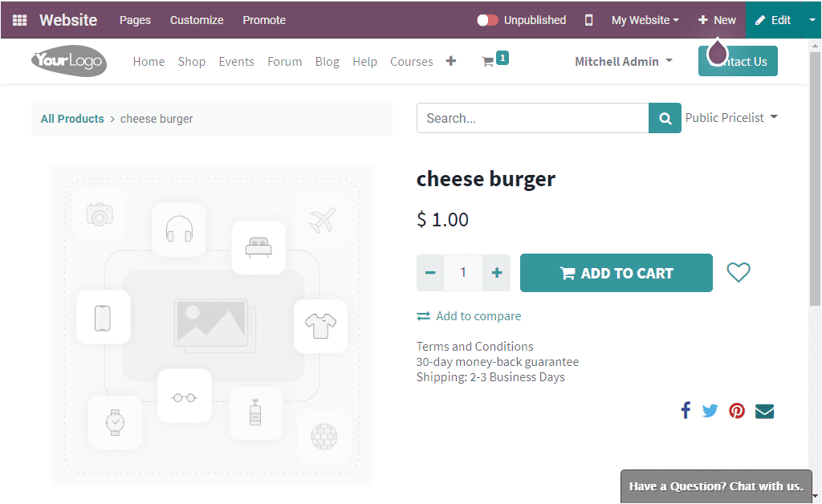Click the search magnifier button
The image size is (822, 504).
(x=664, y=117)
